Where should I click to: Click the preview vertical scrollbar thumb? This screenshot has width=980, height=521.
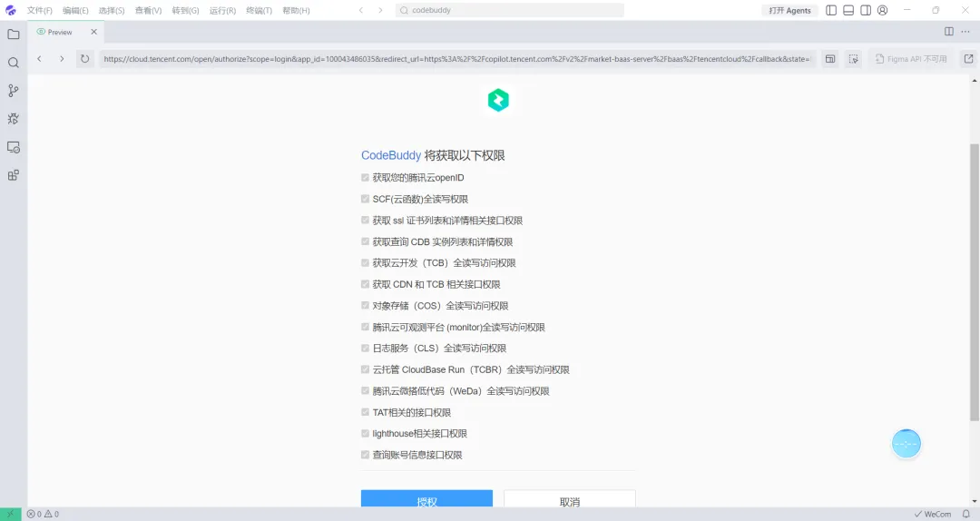975,282
